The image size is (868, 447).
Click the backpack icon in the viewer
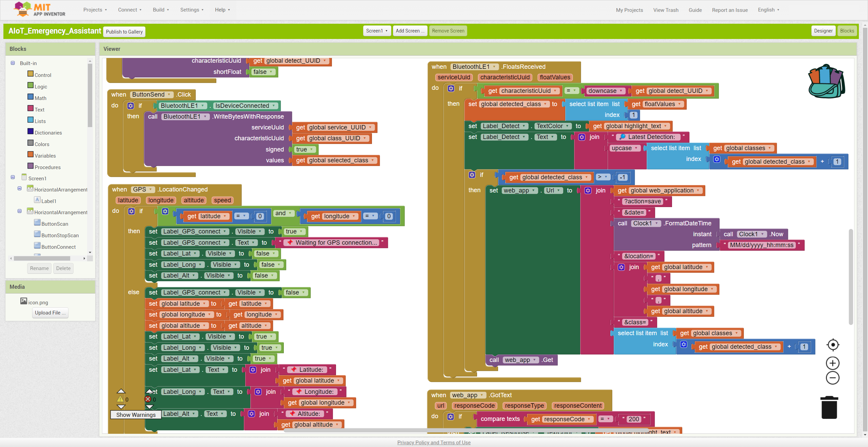pos(826,81)
